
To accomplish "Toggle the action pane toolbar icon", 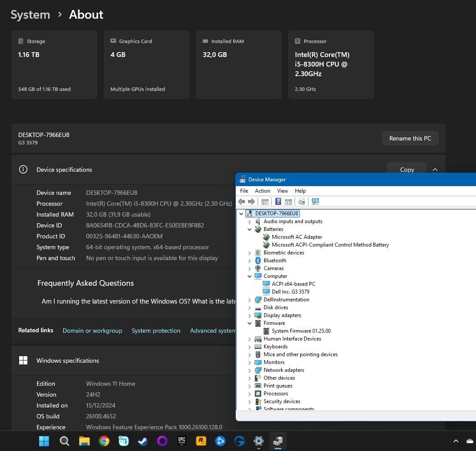I will 288,201.
